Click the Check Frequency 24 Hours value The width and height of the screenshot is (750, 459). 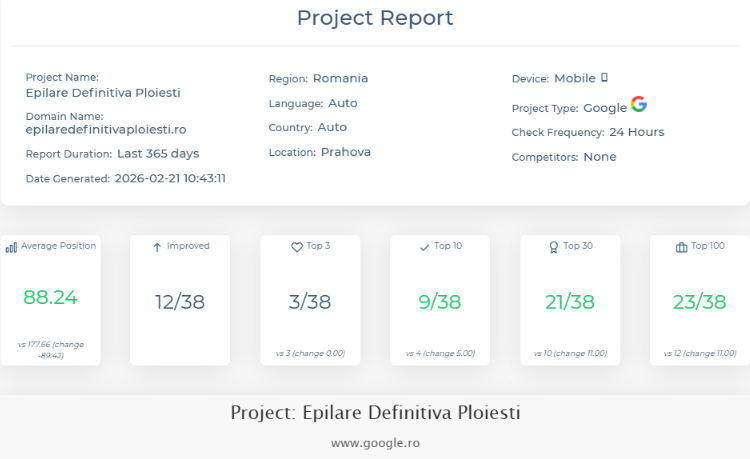(636, 132)
